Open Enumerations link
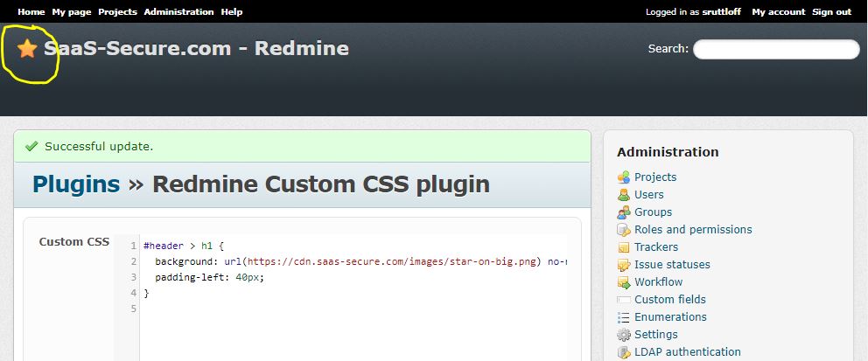Image resolution: width=868 pixels, height=361 pixels. (x=670, y=317)
